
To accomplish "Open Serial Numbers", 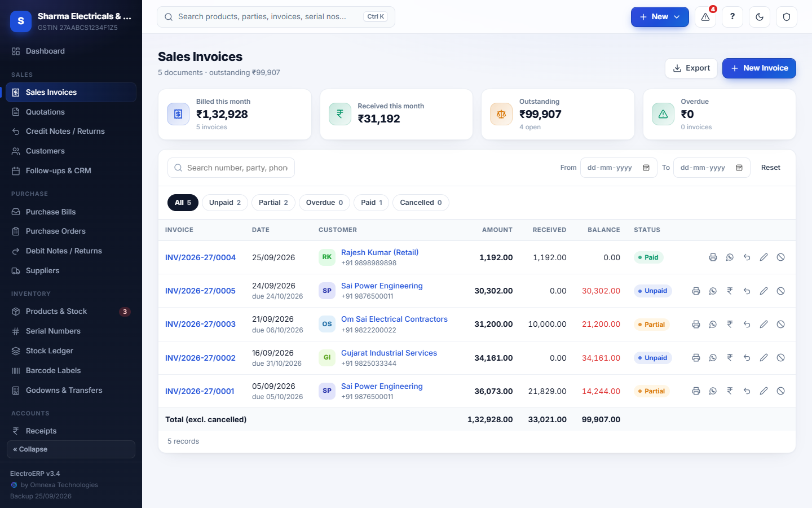I will coord(71,331).
